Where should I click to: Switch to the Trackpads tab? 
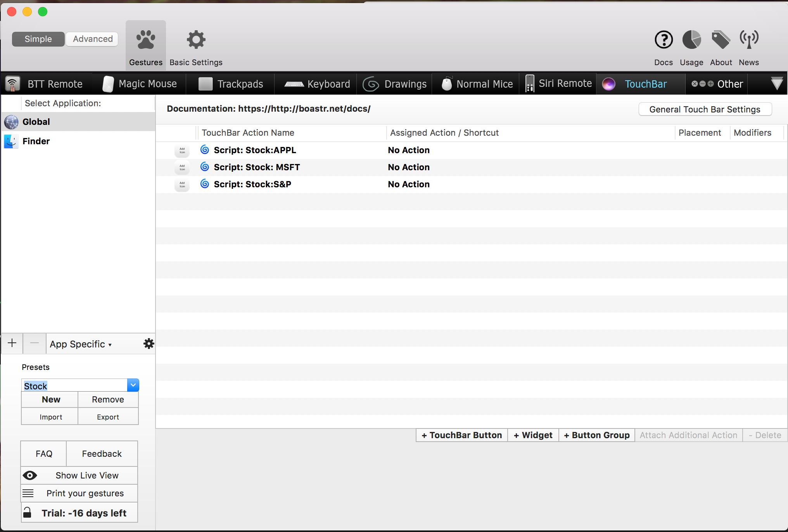click(x=230, y=84)
